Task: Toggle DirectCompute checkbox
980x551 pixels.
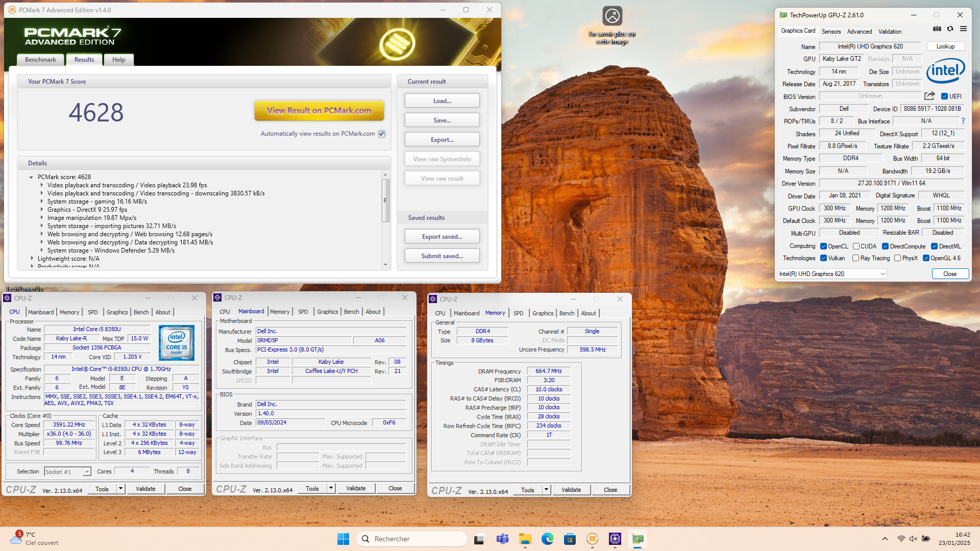Action: pyautogui.click(x=886, y=246)
